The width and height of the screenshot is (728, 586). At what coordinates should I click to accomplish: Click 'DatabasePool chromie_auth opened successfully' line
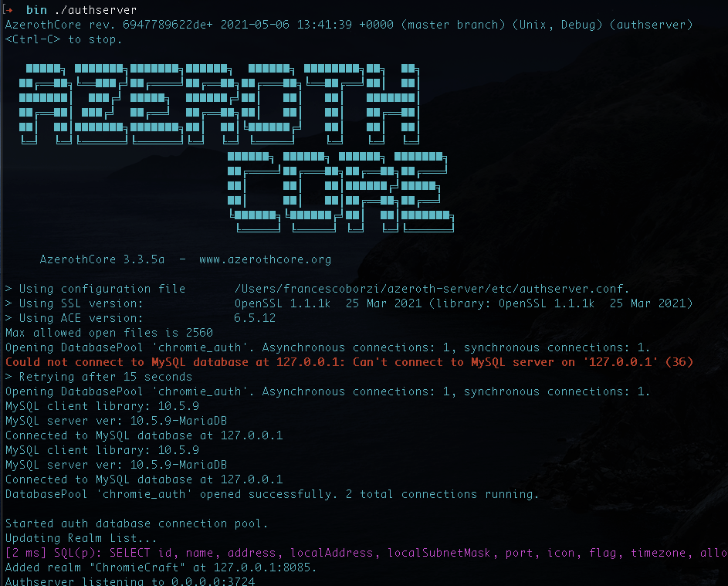click(272, 495)
